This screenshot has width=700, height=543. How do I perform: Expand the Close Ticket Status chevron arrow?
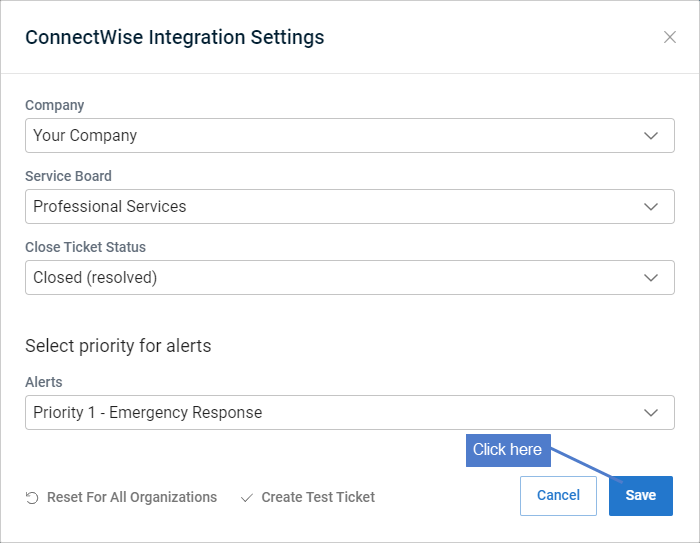point(651,278)
